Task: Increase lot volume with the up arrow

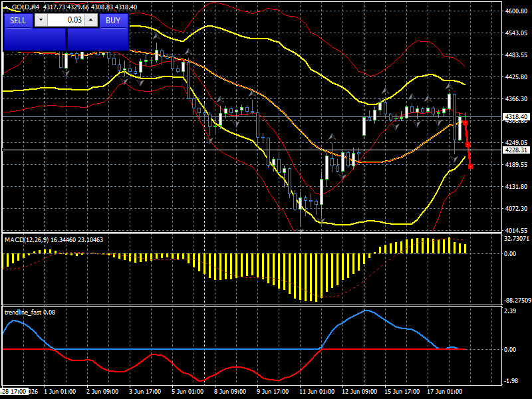Action: [90, 20]
